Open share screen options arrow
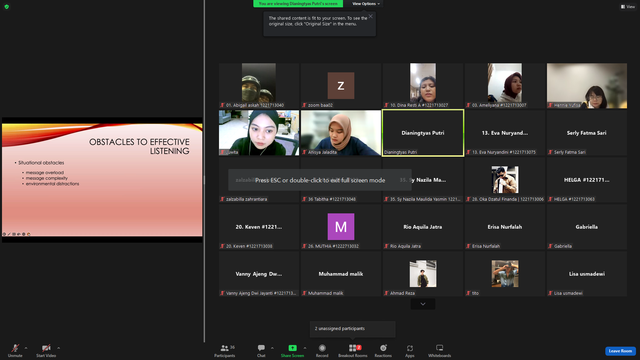The image size is (640, 360). coord(305,348)
